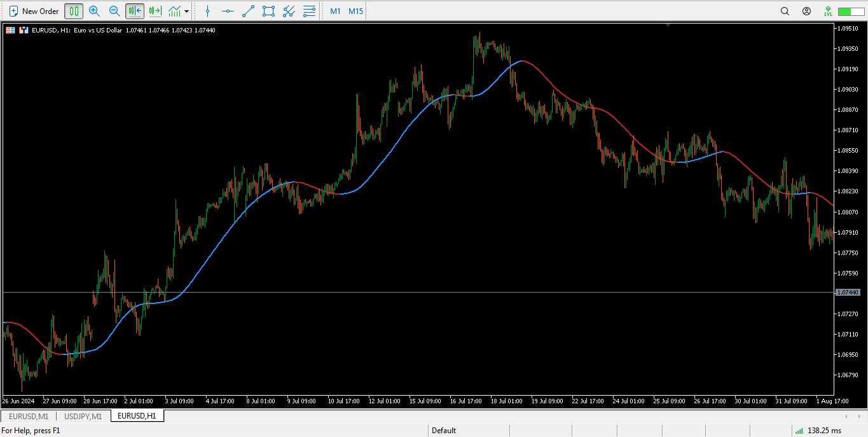
Task: Click 'For Help, press F1' status text
Action: click(31, 431)
